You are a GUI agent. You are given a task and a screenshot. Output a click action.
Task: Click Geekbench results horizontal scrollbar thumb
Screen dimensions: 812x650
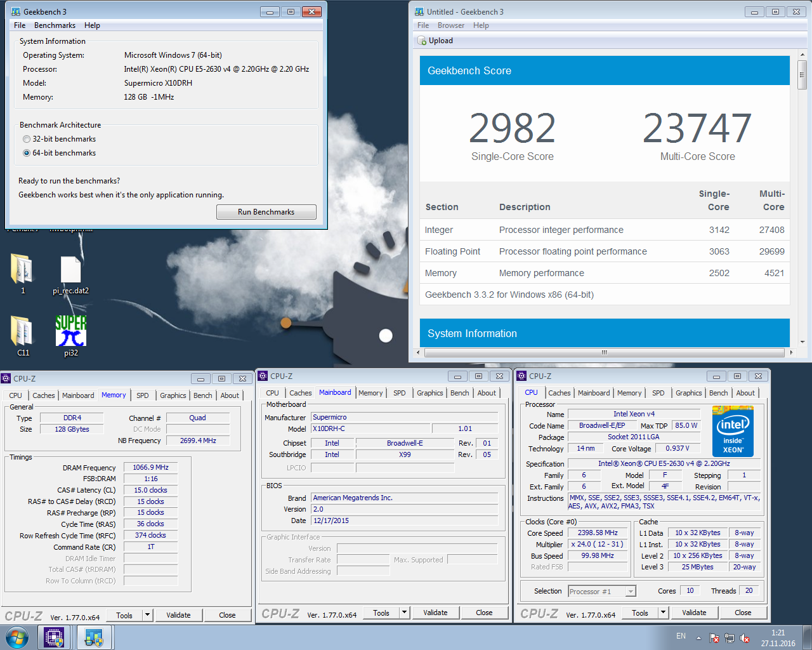tap(604, 352)
